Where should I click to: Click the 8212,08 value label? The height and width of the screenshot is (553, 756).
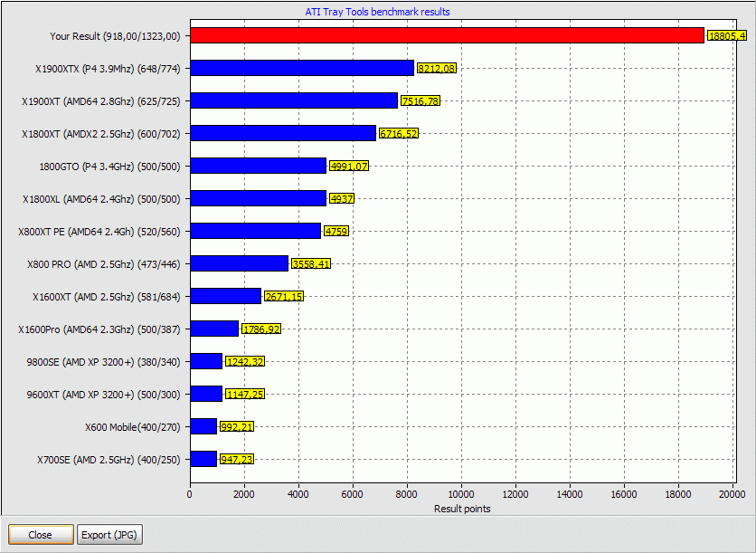coord(437,68)
